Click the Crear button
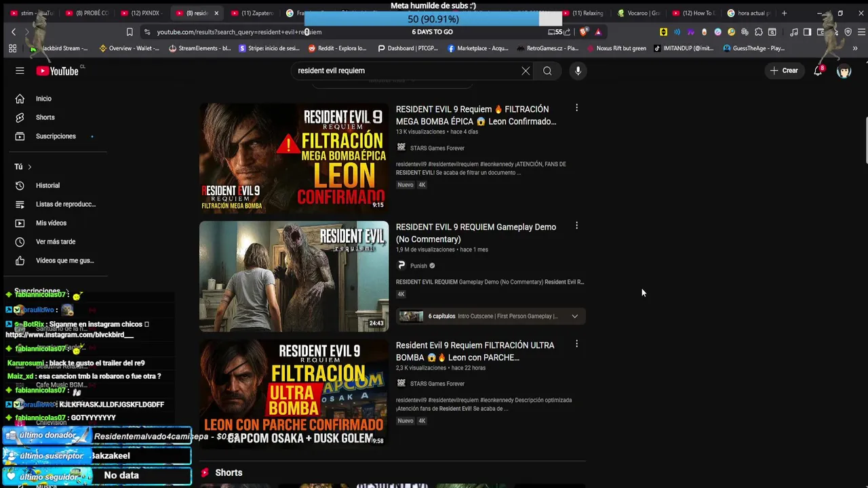 784,70
